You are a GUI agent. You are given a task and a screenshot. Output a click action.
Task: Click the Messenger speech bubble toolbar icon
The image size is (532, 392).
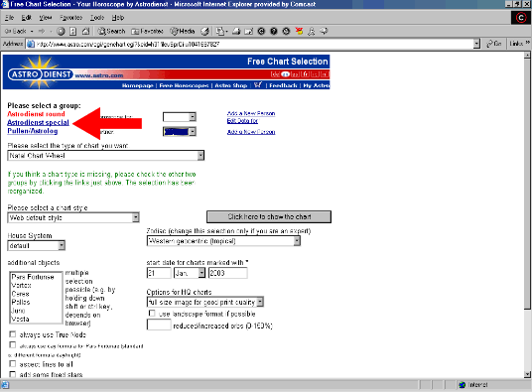coord(324,31)
